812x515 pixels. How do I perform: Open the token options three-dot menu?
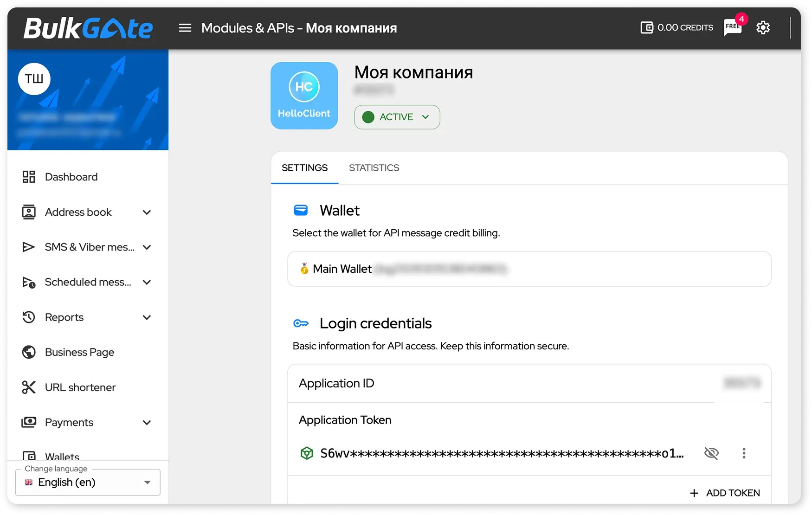[x=743, y=453]
